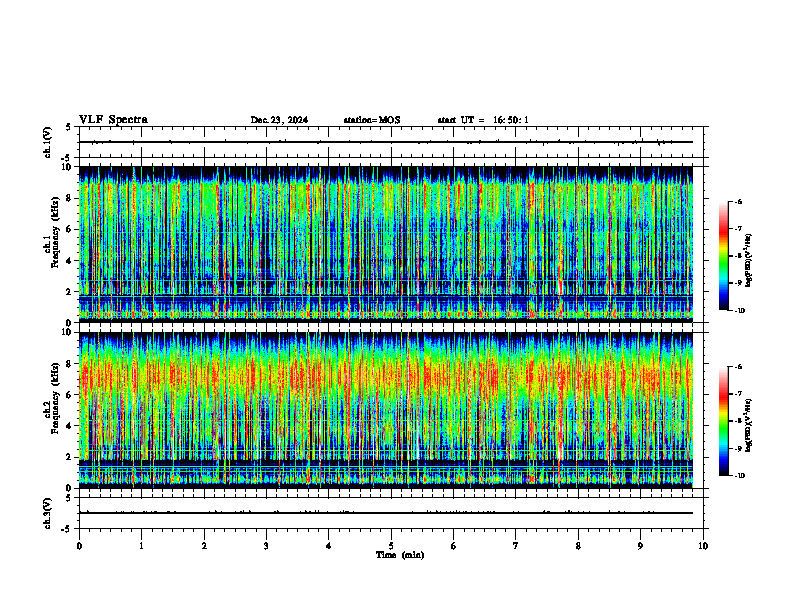Click inside the ch.2 frequency spectrogram panel
792x612 pixels.
[x=386, y=410]
